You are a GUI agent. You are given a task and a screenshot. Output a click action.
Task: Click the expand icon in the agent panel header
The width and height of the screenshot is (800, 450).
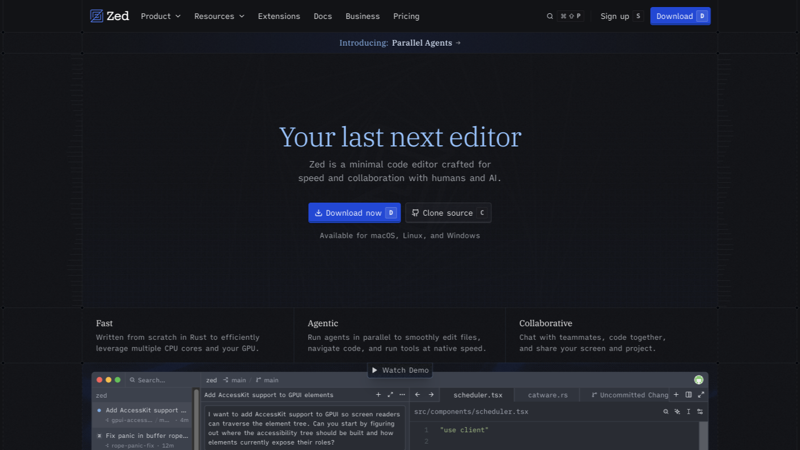[x=390, y=395]
